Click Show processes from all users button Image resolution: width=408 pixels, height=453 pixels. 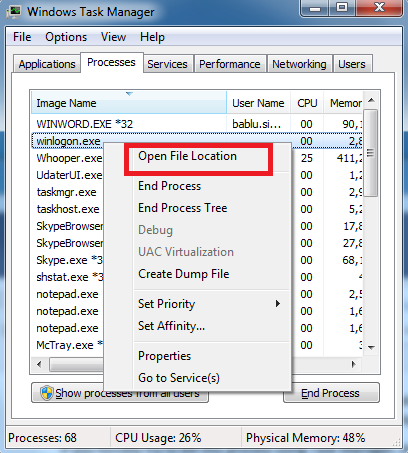120,393
